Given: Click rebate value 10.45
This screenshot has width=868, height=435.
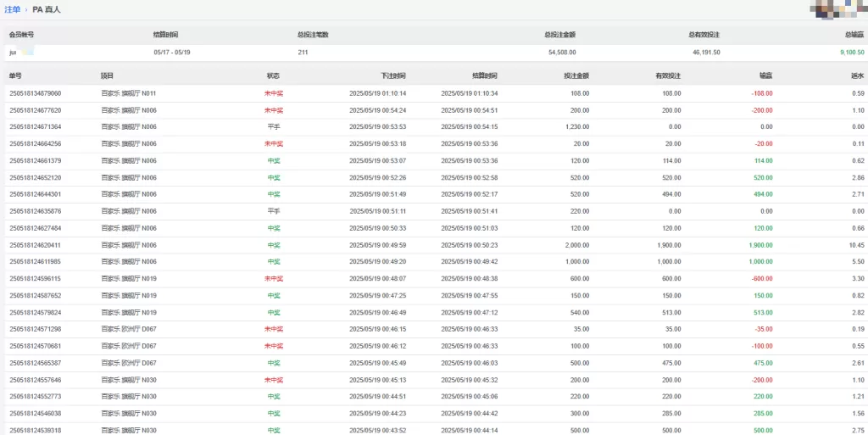Looking at the screenshot, I should 856,245.
